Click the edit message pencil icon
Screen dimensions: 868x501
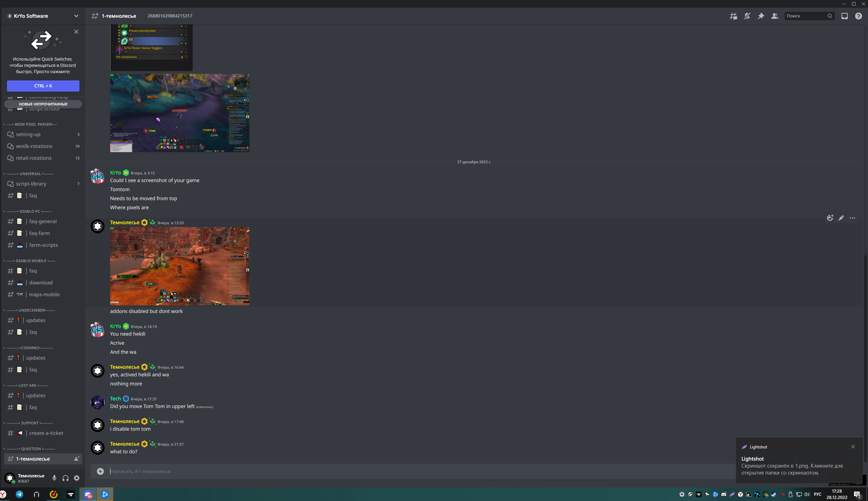coord(841,218)
